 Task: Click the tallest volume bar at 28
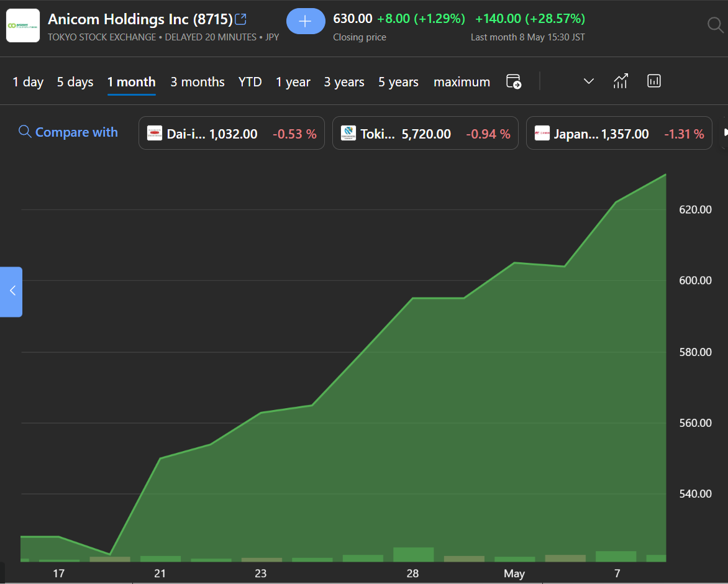point(413,555)
